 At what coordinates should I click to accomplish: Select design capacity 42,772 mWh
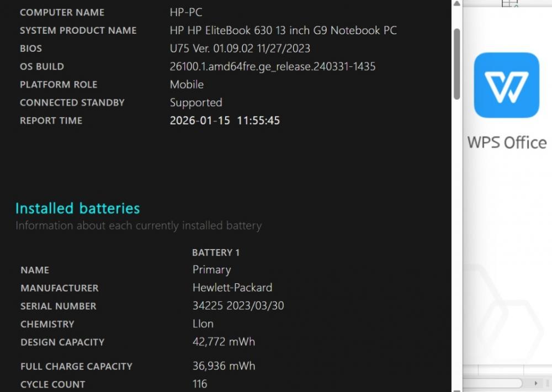click(x=224, y=342)
